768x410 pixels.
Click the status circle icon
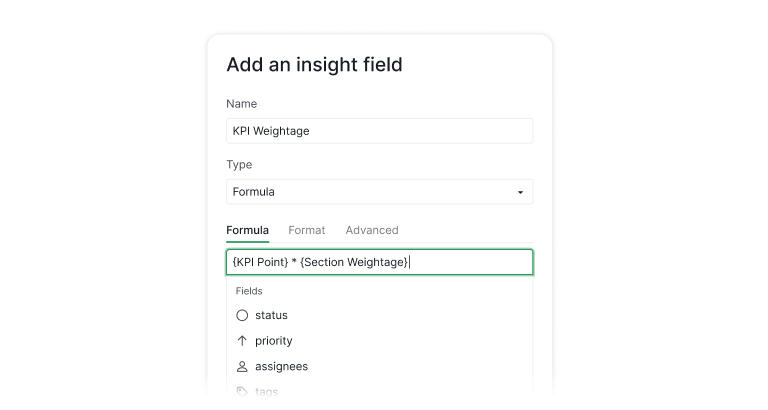(x=242, y=315)
